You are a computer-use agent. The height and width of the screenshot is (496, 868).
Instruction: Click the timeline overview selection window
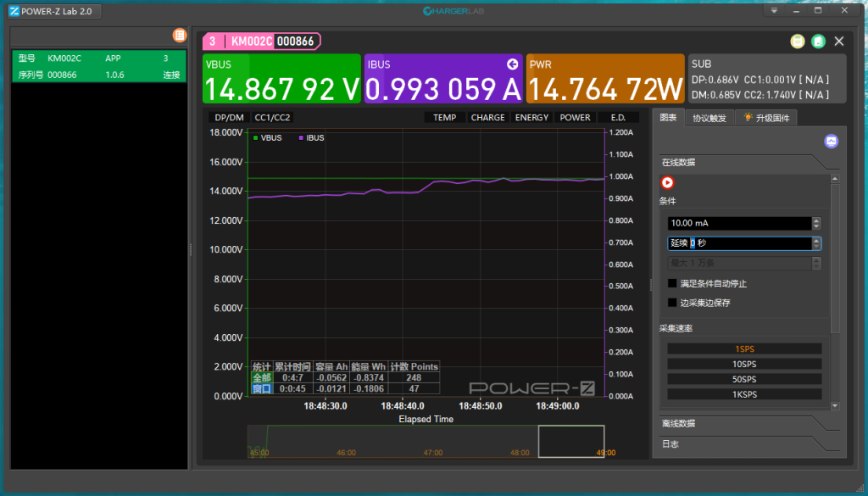coord(571,441)
